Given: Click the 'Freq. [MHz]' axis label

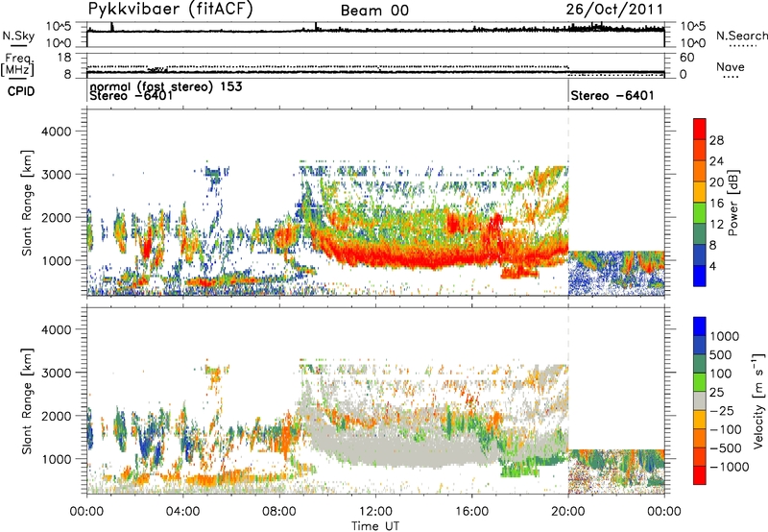Looking at the screenshot, I should point(17,65).
